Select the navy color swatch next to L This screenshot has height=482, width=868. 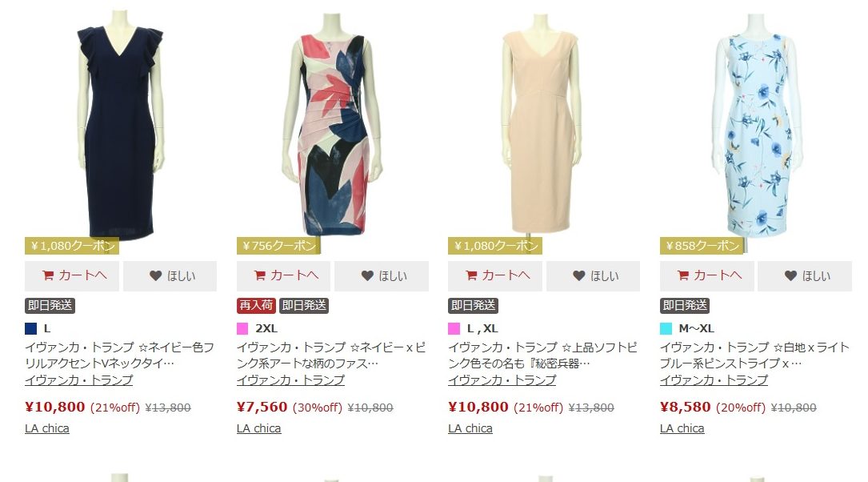tap(31, 328)
